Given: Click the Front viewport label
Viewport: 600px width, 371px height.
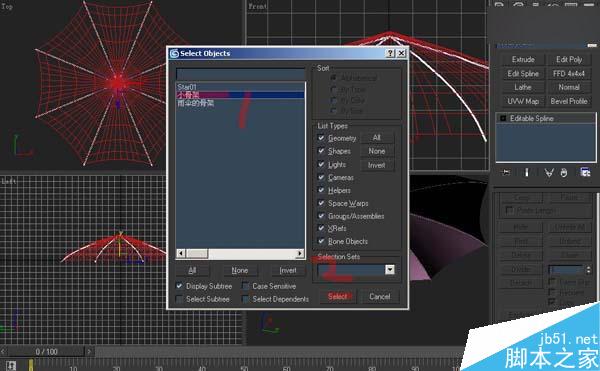Looking at the screenshot, I should pos(257,7).
